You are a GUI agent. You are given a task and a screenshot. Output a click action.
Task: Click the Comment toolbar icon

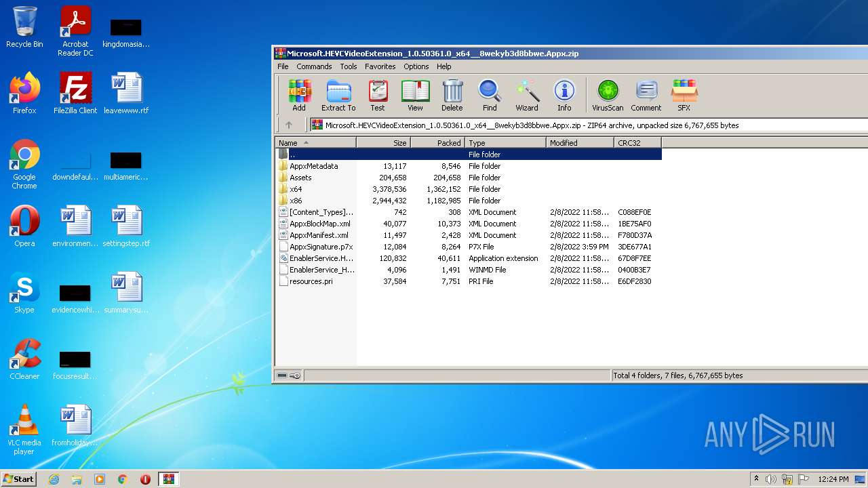646,96
